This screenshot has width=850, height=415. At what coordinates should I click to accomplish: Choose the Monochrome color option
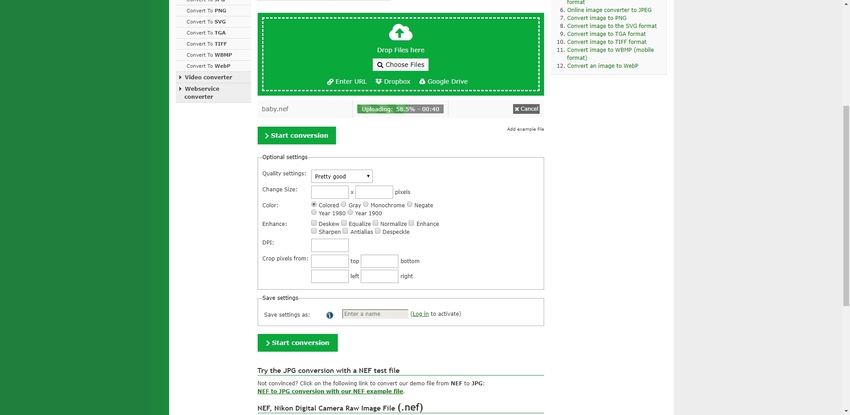point(366,204)
